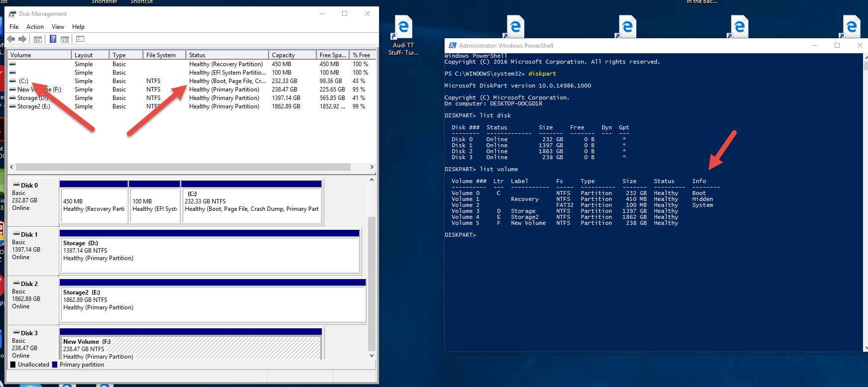This screenshot has height=387, width=868.
Task: Click the PowerShell icon in title bar
Action: coord(452,45)
